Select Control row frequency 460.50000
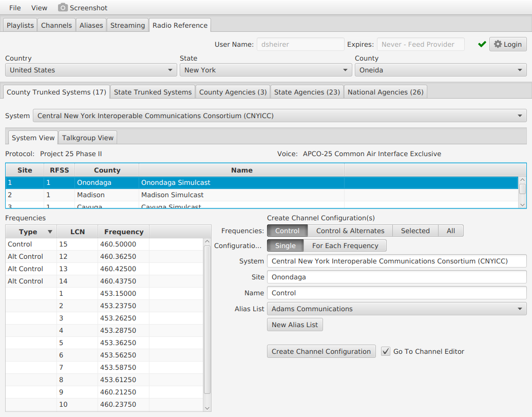 (105, 244)
